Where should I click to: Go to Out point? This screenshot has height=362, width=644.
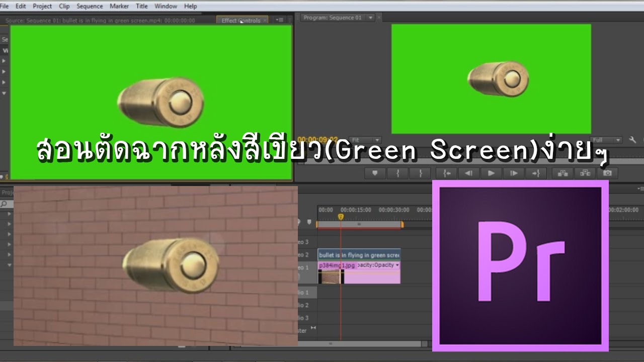[536, 173]
